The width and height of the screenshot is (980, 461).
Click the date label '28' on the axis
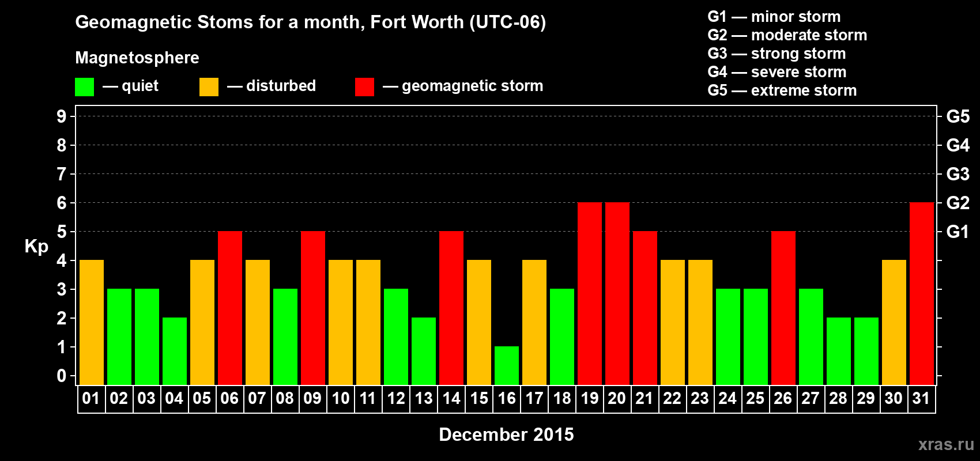838,399
